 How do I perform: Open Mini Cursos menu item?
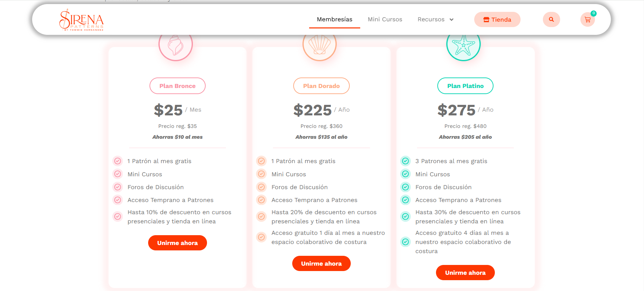pyautogui.click(x=385, y=20)
